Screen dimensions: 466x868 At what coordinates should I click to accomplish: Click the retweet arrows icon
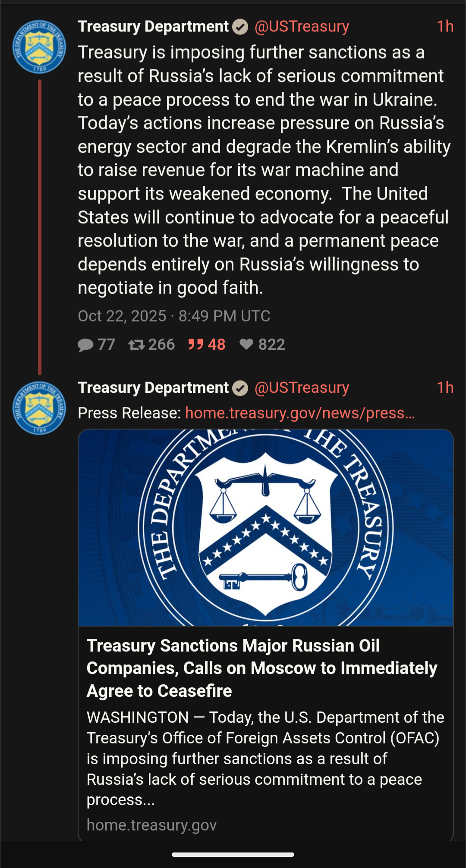pos(136,345)
